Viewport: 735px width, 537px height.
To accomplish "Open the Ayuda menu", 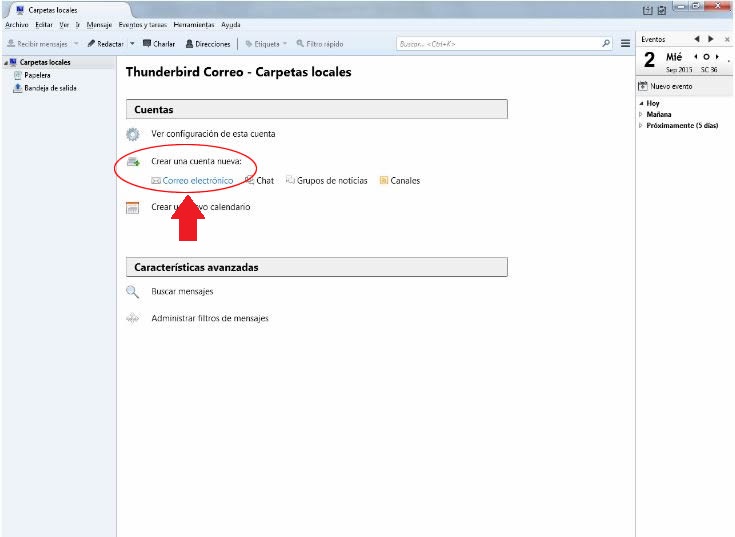I will click(231, 24).
